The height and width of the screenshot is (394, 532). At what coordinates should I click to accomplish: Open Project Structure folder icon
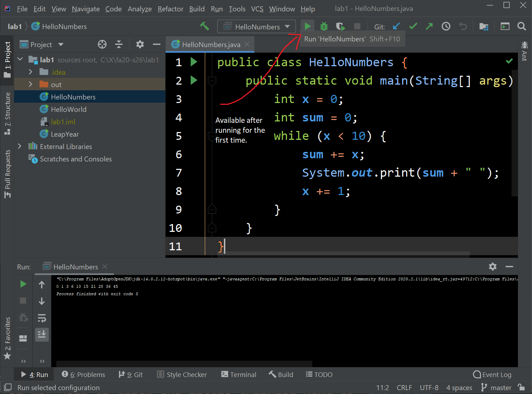click(x=484, y=27)
